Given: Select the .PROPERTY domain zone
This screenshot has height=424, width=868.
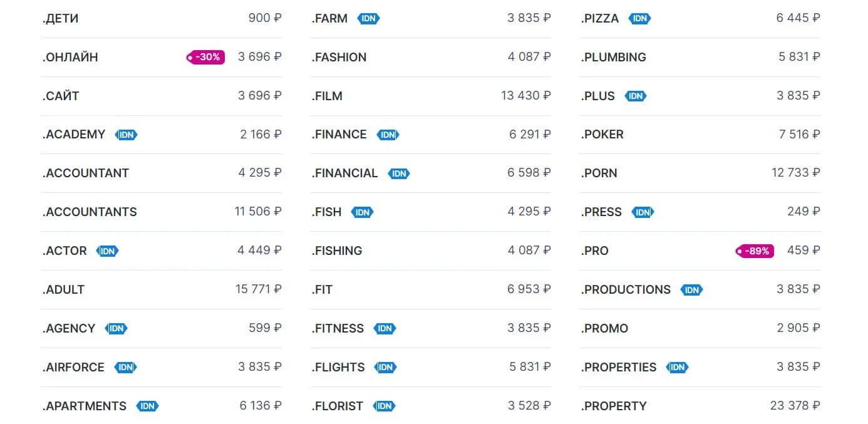Looking at the screenshot, I should (614, 406).
